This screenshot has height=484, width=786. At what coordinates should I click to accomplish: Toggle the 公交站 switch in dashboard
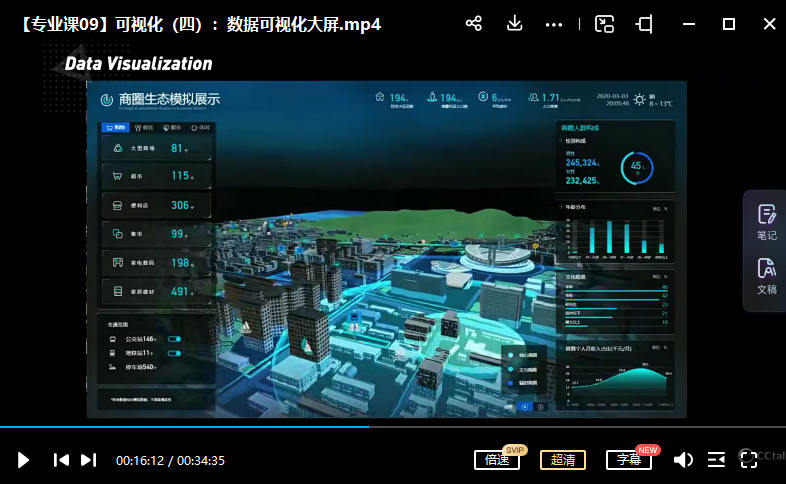point(175,340)
